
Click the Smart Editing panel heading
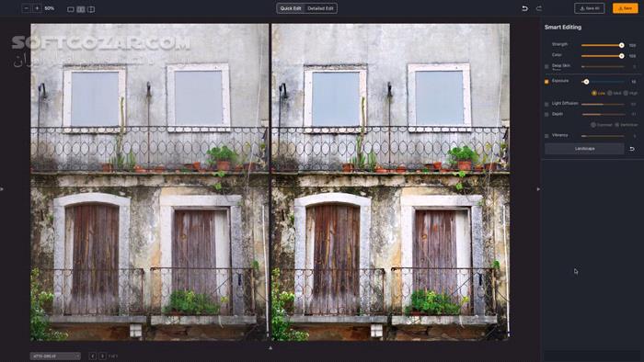563,27
